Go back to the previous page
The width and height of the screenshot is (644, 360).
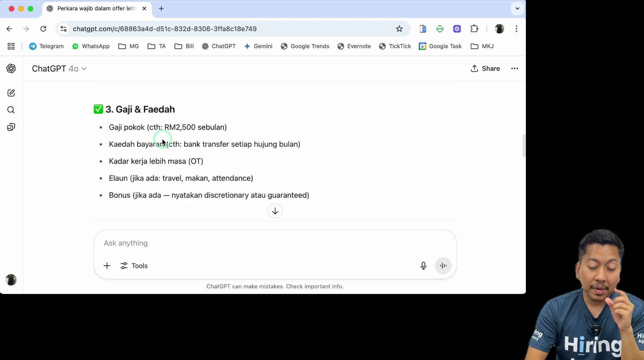[x=9, y=29]
